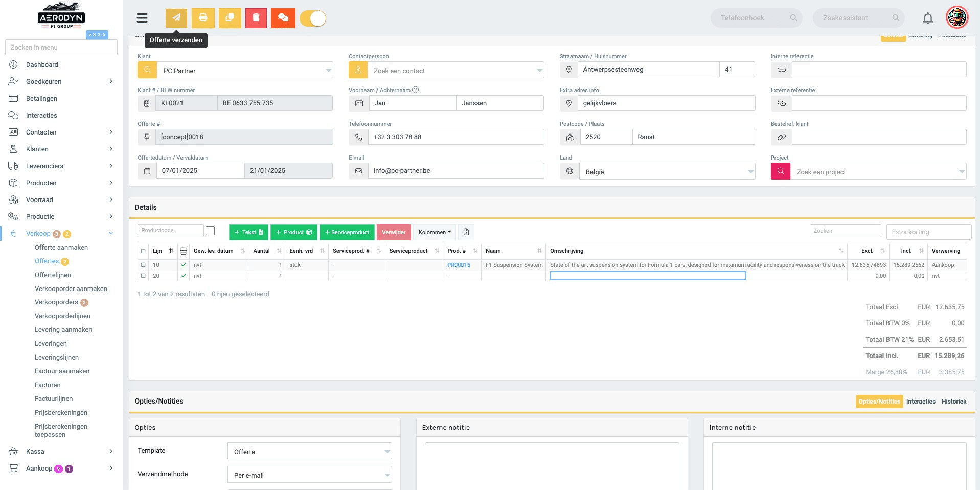Image resolution: width=980 pixels, height=490 pixels.
Task: Go to Verkooporders submenu item
Action: pos(56,302)
